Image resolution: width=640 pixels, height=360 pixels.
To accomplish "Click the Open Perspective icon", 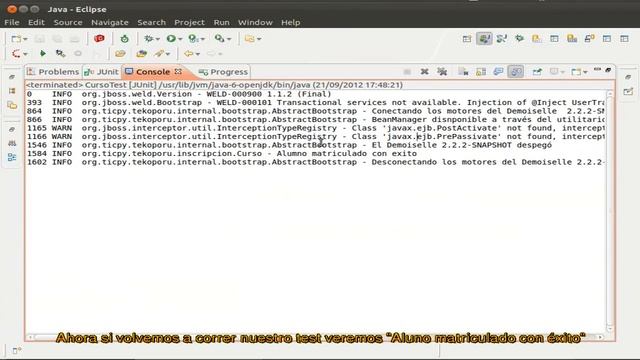I will tap(467, 39).
